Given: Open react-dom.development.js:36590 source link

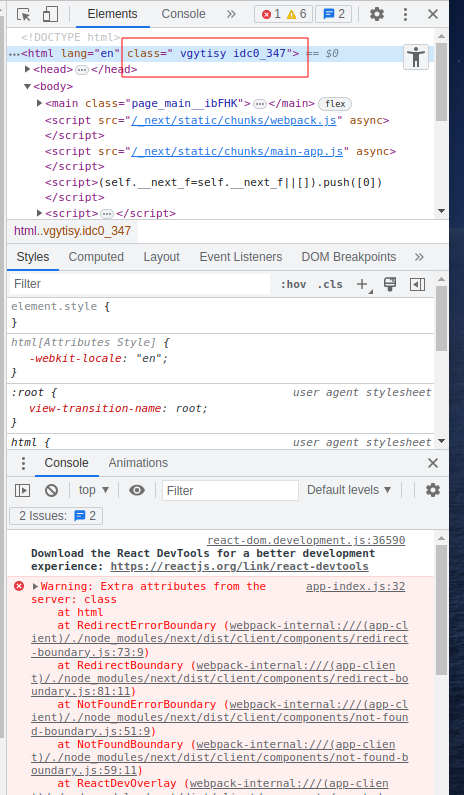Looking at the screenshot, I should (306, 540).
